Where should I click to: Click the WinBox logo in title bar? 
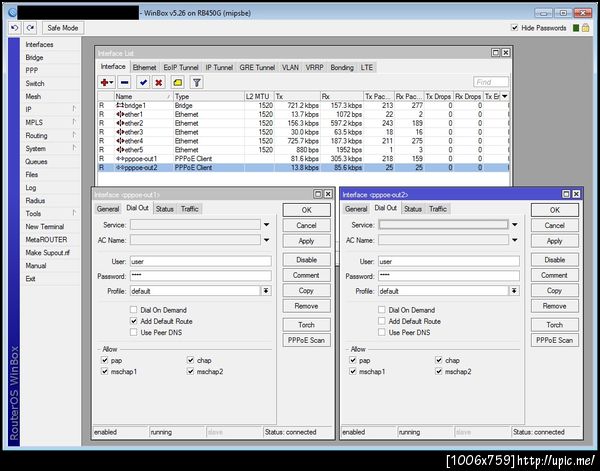12,13
